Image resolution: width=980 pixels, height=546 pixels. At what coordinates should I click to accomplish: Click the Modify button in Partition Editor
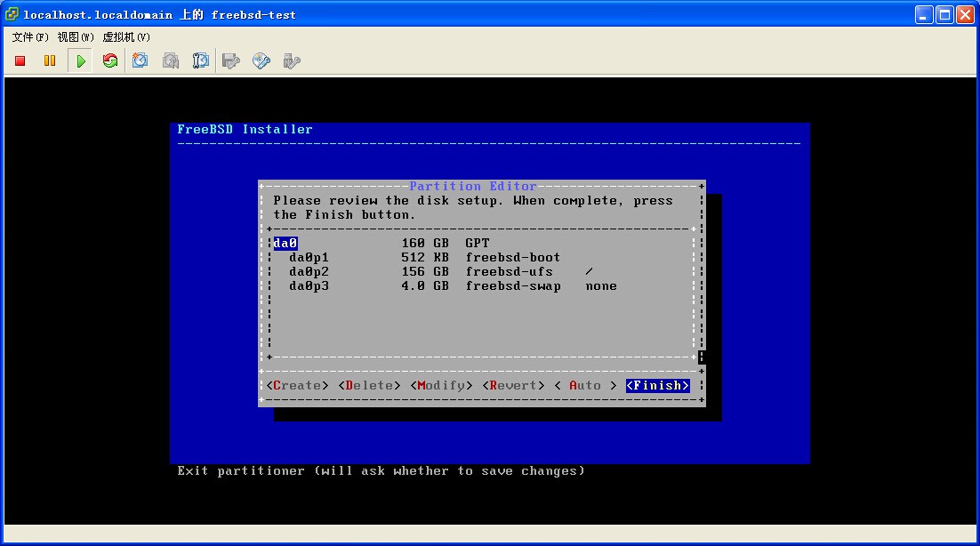(x=441, y=386)
